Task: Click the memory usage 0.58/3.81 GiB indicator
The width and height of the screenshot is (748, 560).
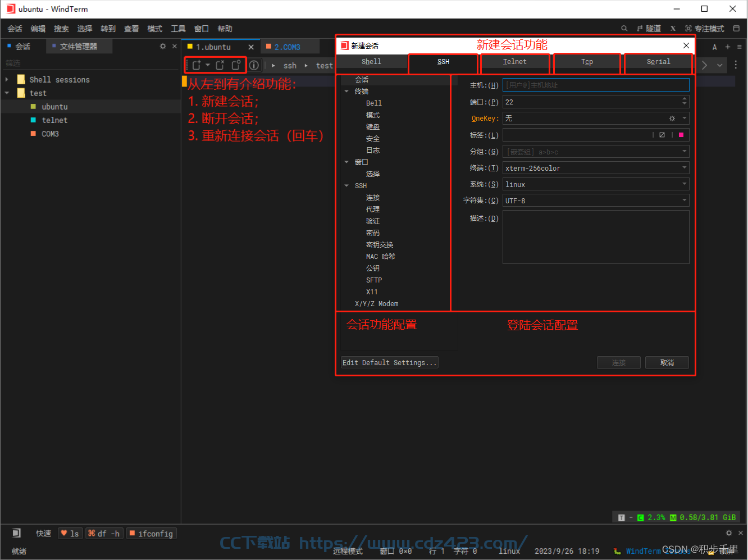Action: [703, 517]
